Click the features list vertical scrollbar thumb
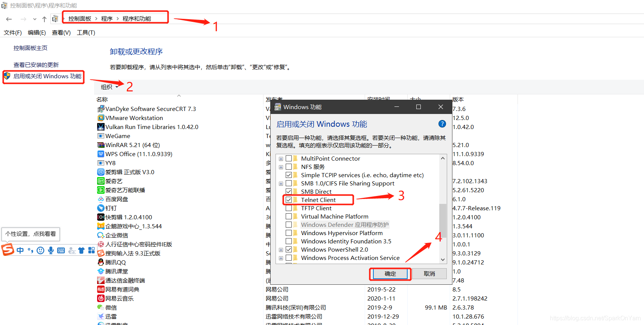 (443, 221)
